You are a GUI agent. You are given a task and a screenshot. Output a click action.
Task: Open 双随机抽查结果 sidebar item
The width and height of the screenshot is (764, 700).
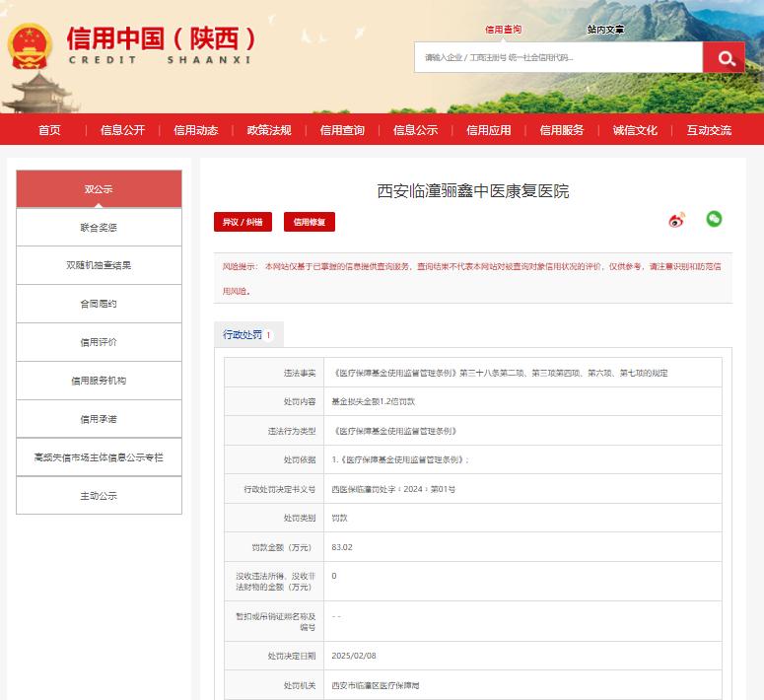pos(99,265)
